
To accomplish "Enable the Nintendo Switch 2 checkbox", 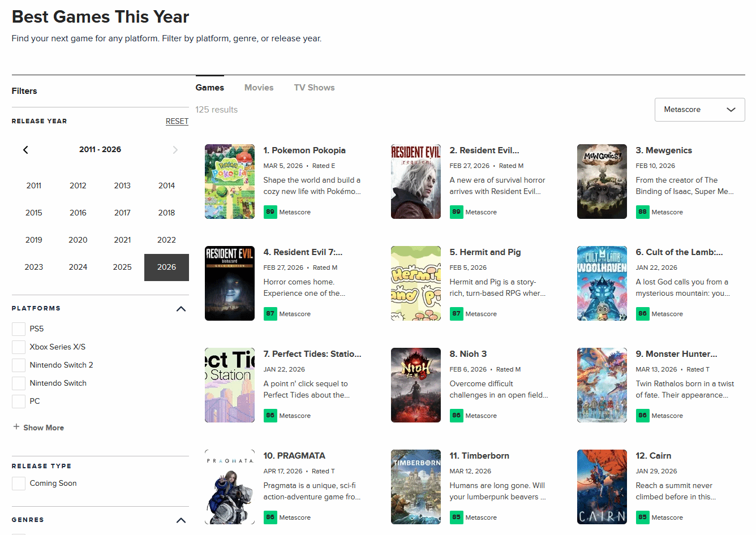I will [x=19, y=365].
